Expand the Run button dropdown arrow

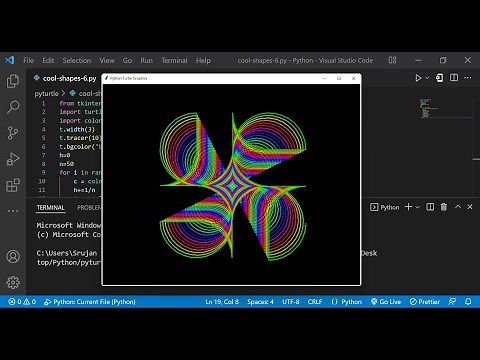click(x=427, y=78)
